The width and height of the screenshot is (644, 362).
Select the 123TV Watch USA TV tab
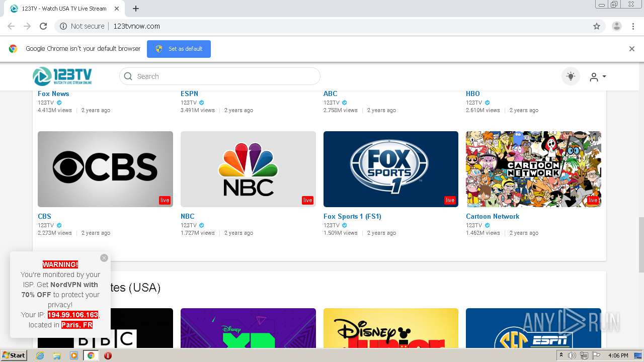point(65,9)
